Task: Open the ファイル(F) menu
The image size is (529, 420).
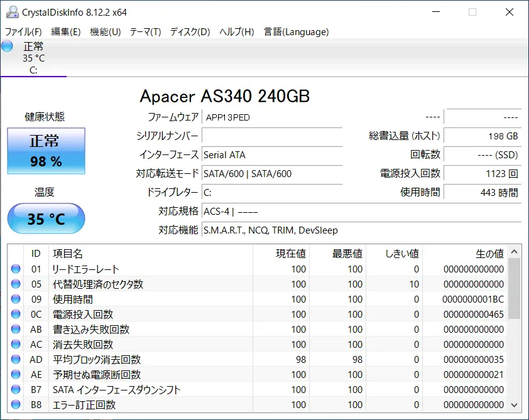Action: (23, 31)
